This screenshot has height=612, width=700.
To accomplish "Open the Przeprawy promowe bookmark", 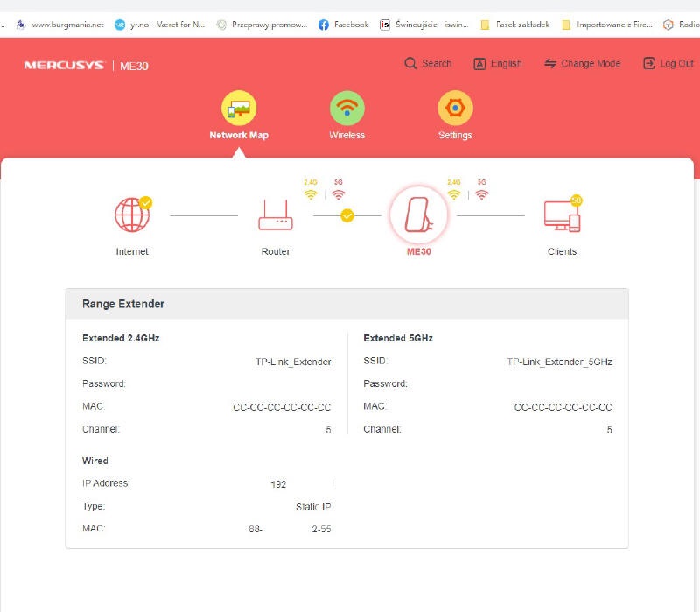I will click(262, 25).
